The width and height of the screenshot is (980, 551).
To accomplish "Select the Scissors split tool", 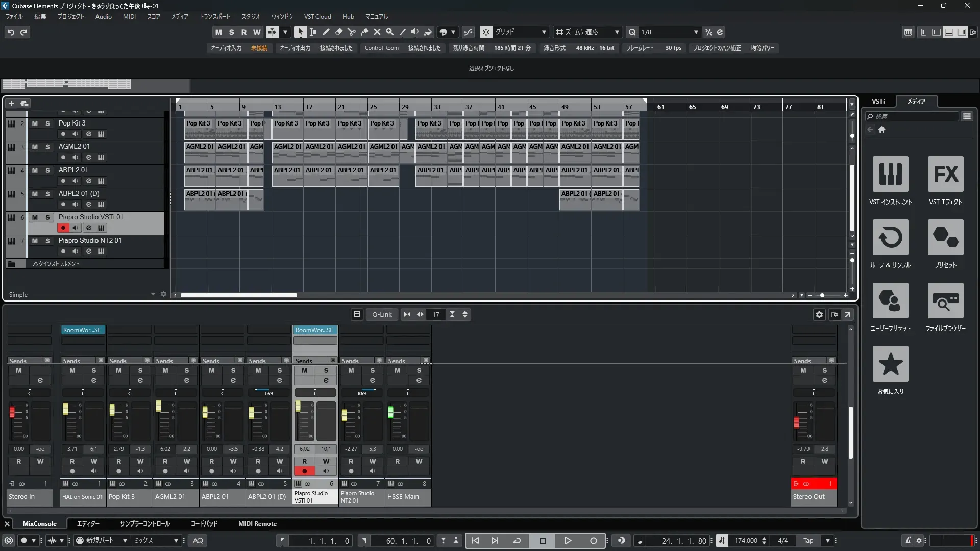I will [351, 32].
